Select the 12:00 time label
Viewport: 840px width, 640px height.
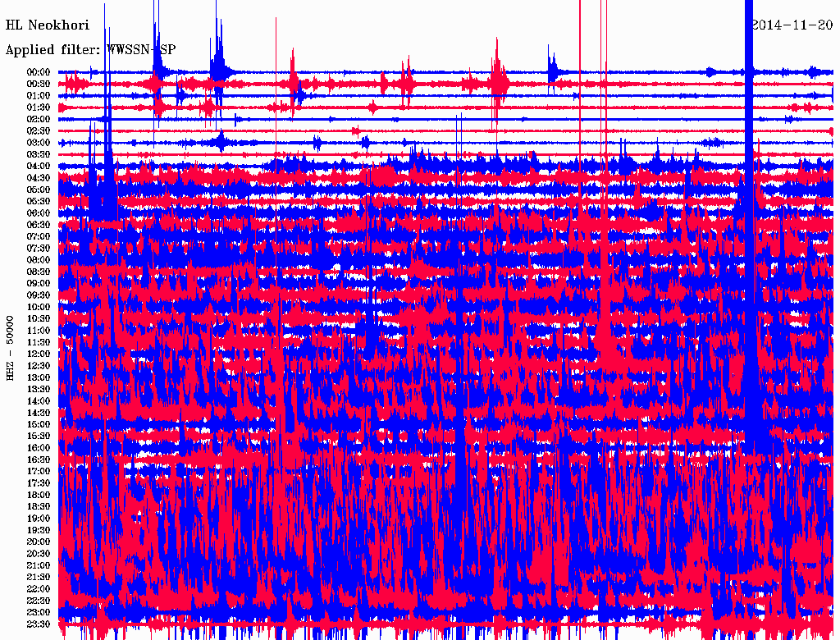38,354
